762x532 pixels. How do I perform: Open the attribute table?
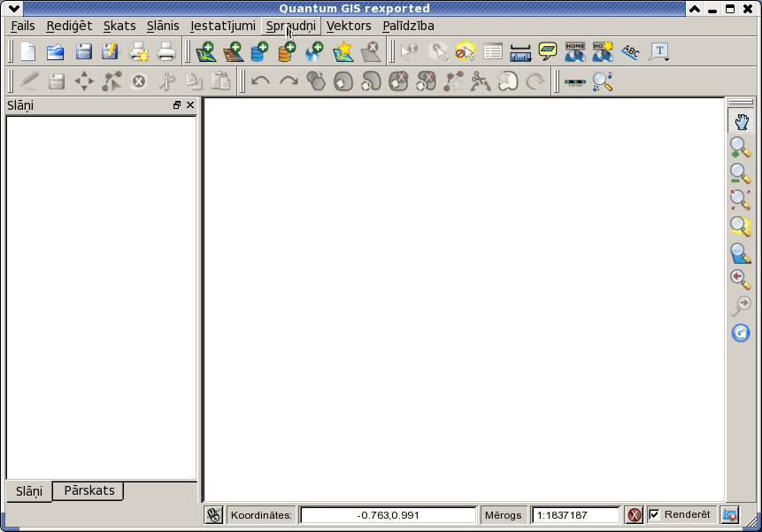coord(493,51)
